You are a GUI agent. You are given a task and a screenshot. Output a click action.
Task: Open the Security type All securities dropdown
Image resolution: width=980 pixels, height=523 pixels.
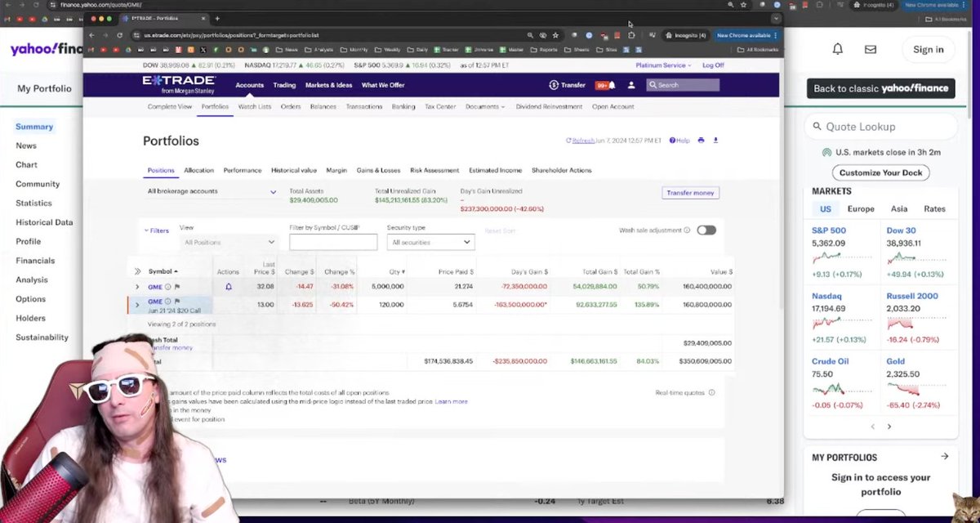(430, 242)
